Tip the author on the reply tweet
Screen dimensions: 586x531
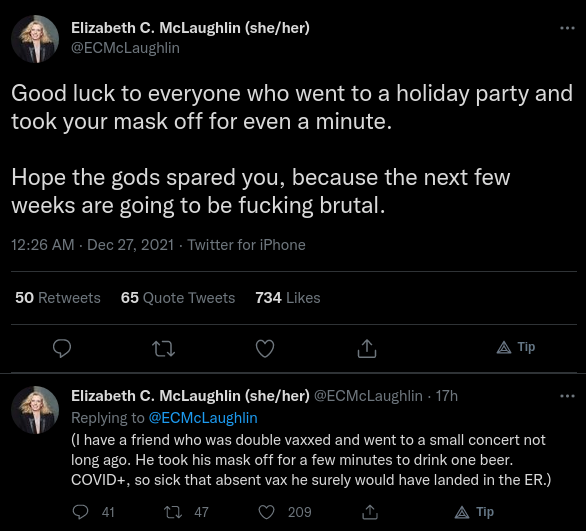coord(474,512)
